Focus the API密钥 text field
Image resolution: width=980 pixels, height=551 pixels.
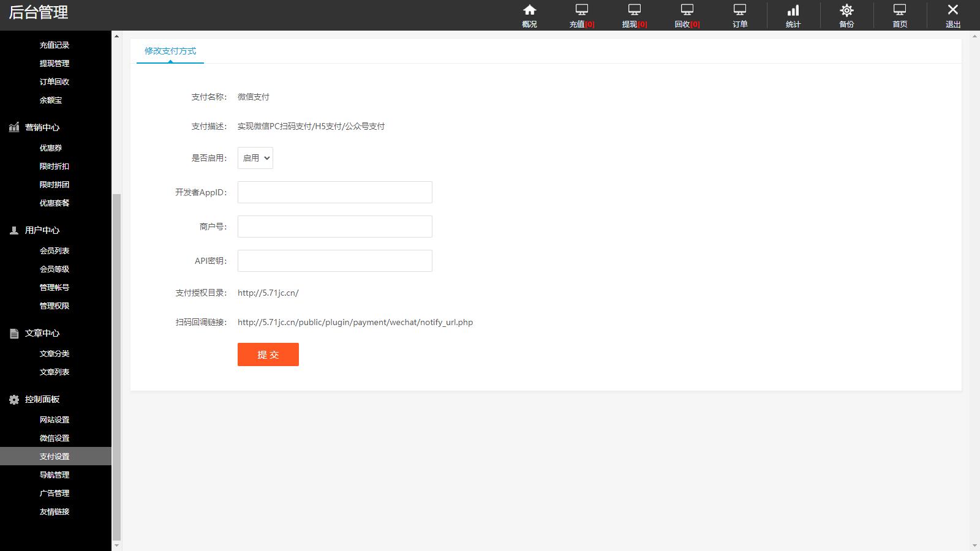click(334, 261)
